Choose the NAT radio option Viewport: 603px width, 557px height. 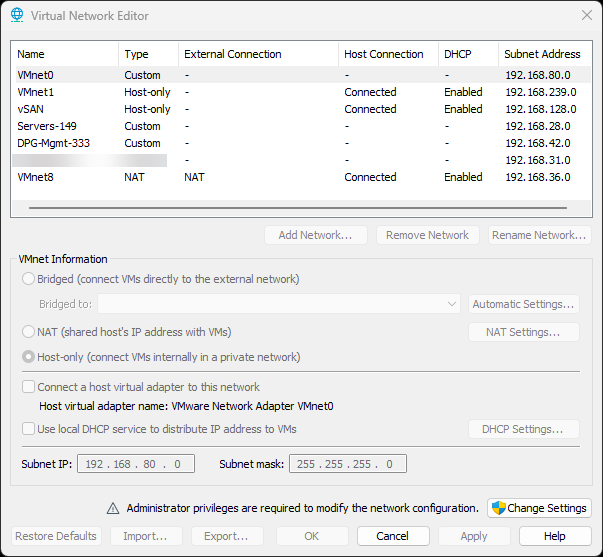pyautogui.click(x=28, y=332)
